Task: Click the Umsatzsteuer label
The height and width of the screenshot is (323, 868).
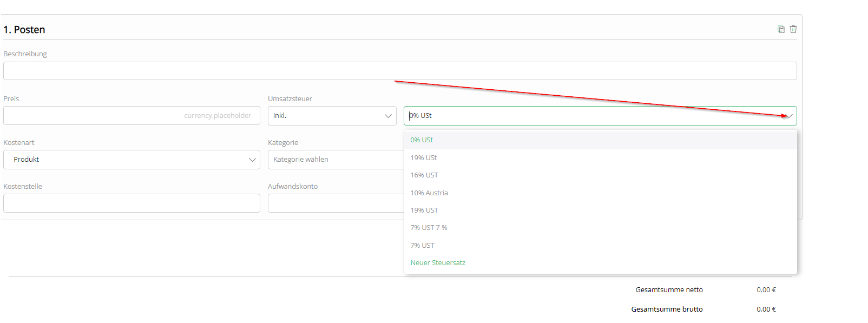Action: pyautogui.click(x=290, y=99)
